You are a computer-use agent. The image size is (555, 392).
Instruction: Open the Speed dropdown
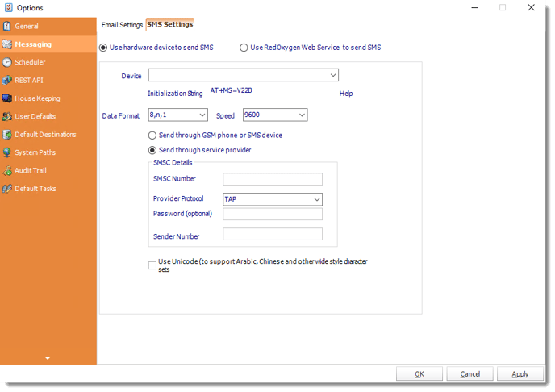tap(275, 115)
